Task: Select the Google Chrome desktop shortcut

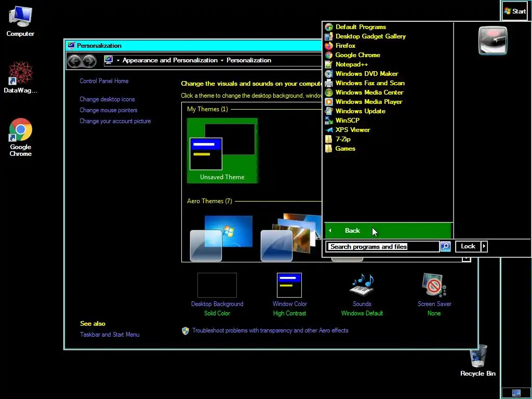Action: point(20,137)
